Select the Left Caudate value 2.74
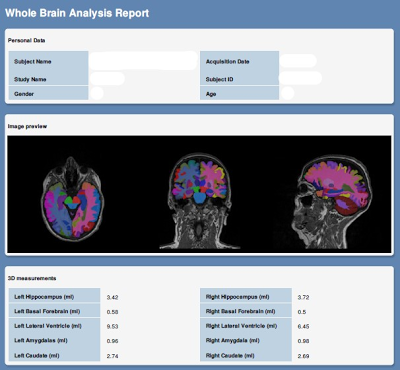The width and height of the screenshot is (400, 370). 113,356
